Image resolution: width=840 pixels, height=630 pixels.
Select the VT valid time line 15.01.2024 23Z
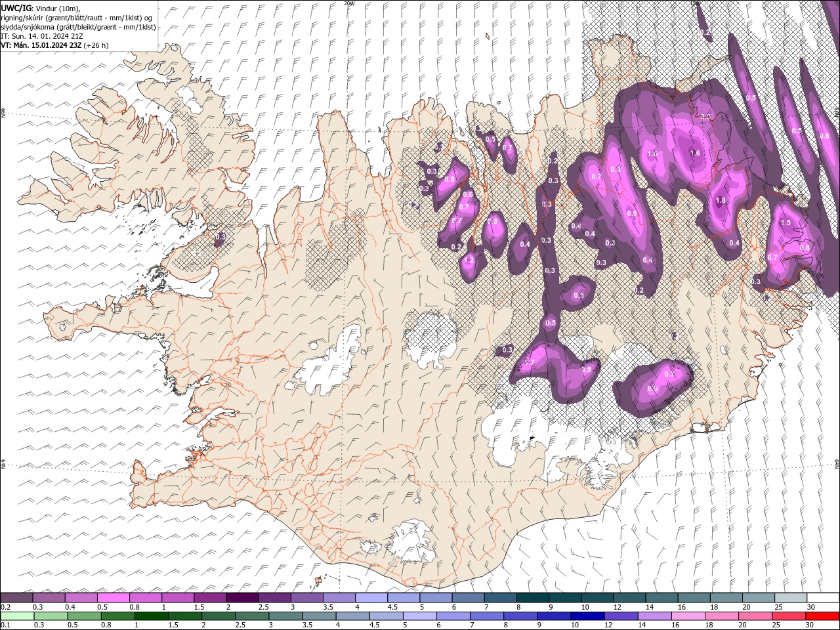pos(54,45)
